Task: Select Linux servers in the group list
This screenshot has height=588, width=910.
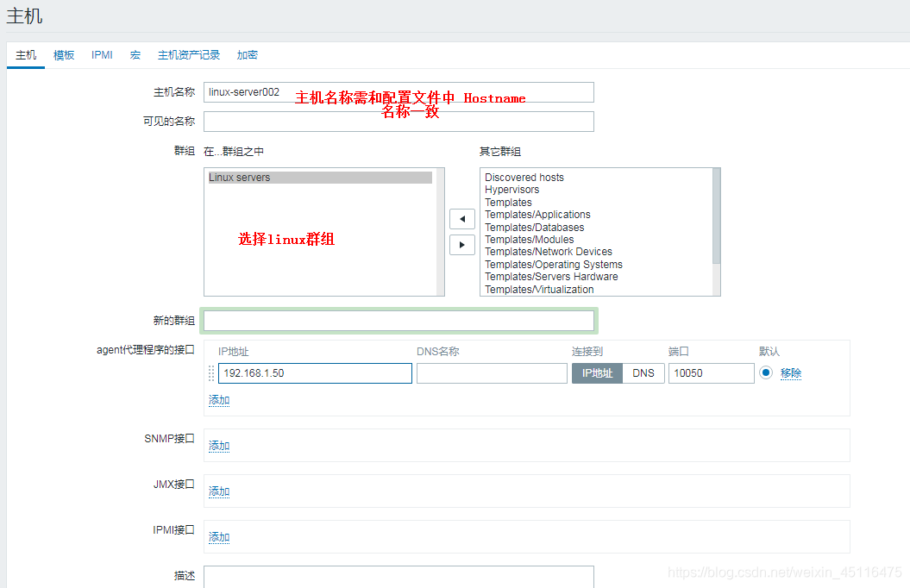Action: coord(320,178)
